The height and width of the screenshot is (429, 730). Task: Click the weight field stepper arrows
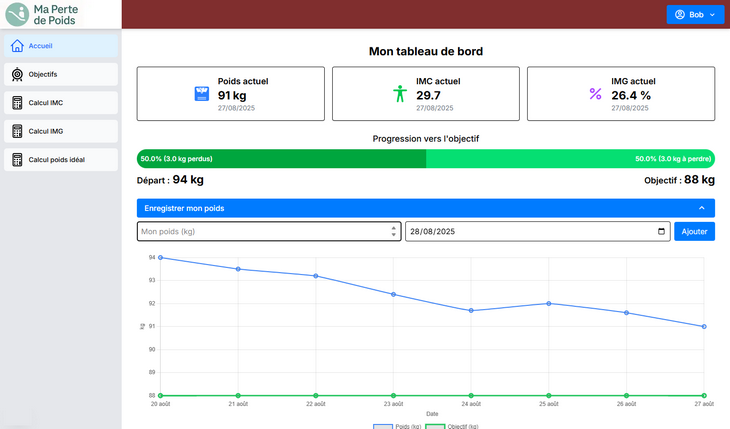[x=393, y=232]
